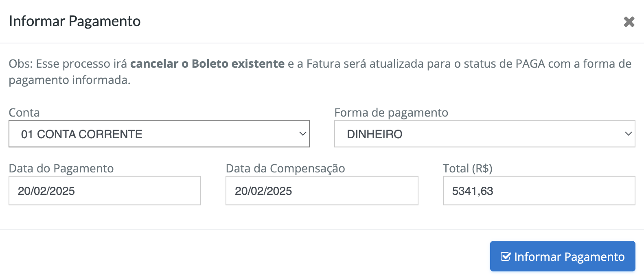Focus the Data do Pagamento date field
This screenshot has width=644, height=278.
pos(105,190)
